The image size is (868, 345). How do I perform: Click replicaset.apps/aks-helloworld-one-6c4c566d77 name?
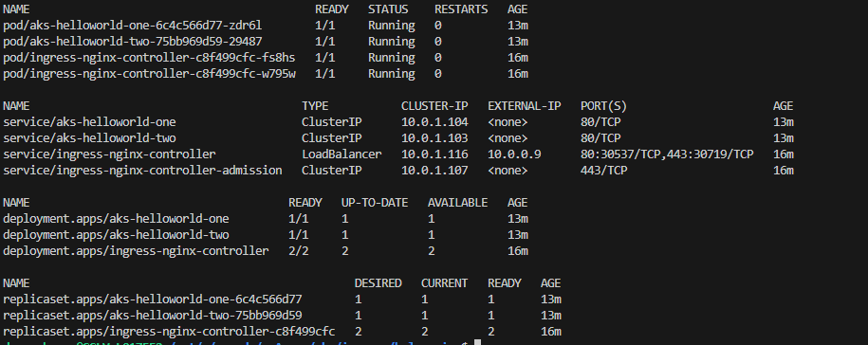[152, 300]
